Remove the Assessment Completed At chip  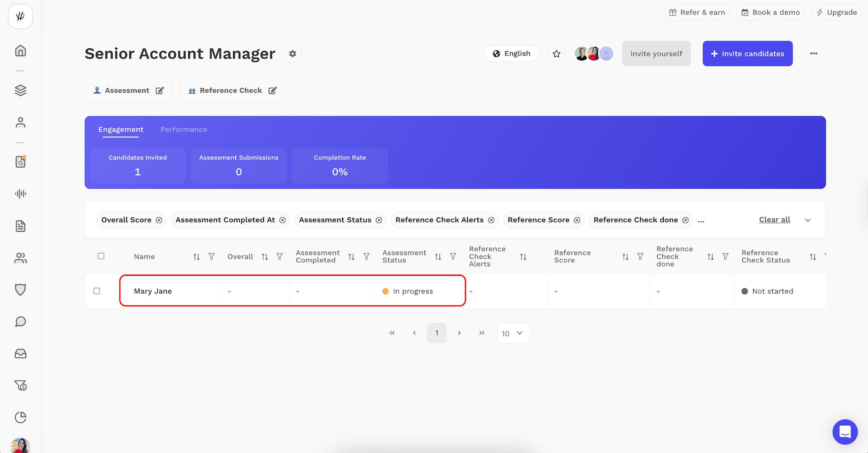click(282, 220)
